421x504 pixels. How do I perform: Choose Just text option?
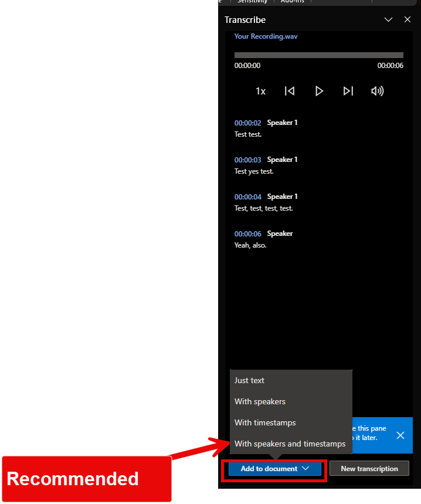250,380
